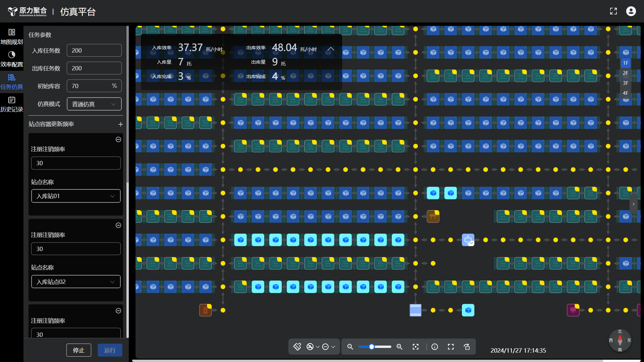Remove 入库站01 station entry with minus icon

pos(118,139)
